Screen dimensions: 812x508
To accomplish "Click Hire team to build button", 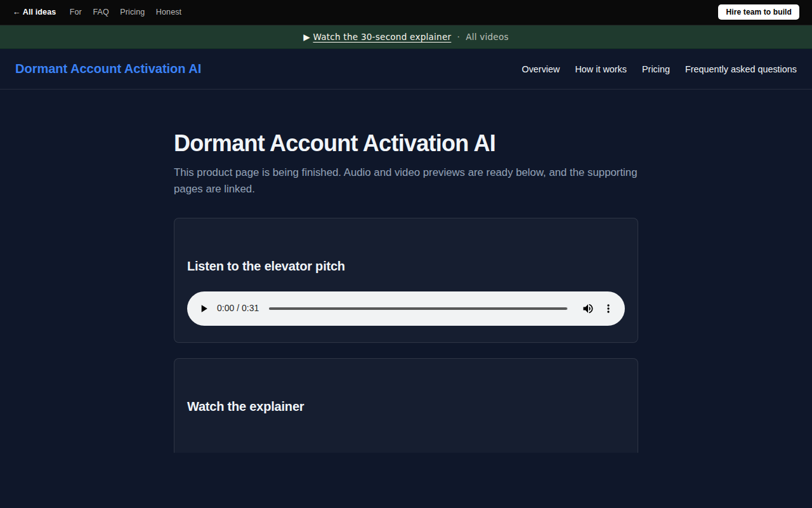I will pos(759,12).
